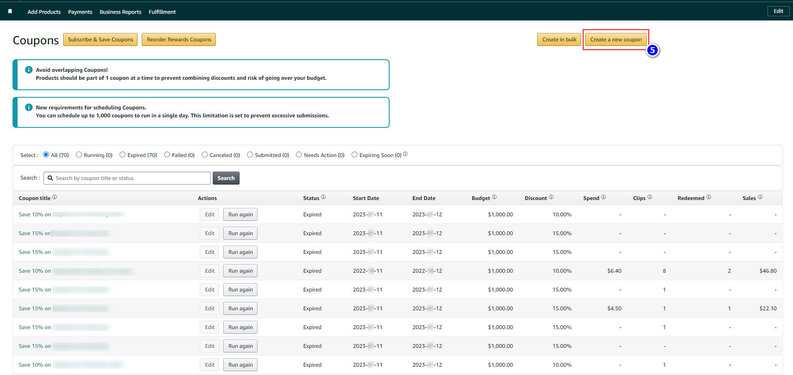Click the info icon beside the Budget header
This screenshot has width=793, height=375.
tap(494, 197)
